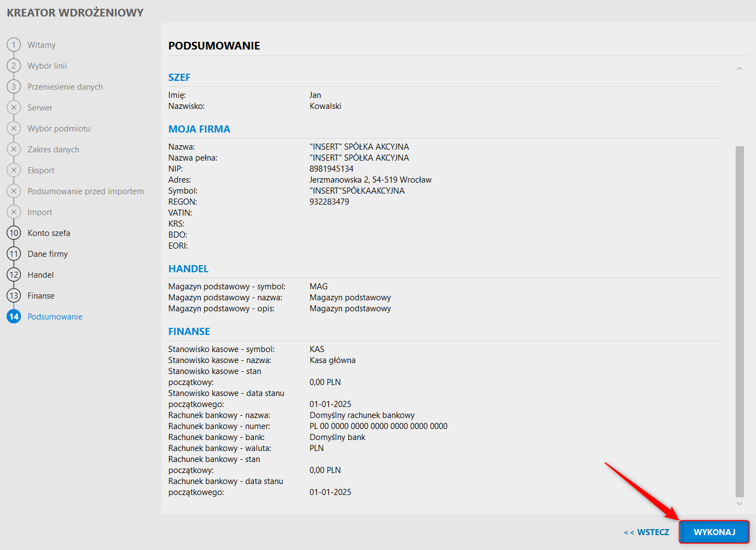Click the step 10 circle icon
Screen dimensions: 756x550
(x=14, y=233)
